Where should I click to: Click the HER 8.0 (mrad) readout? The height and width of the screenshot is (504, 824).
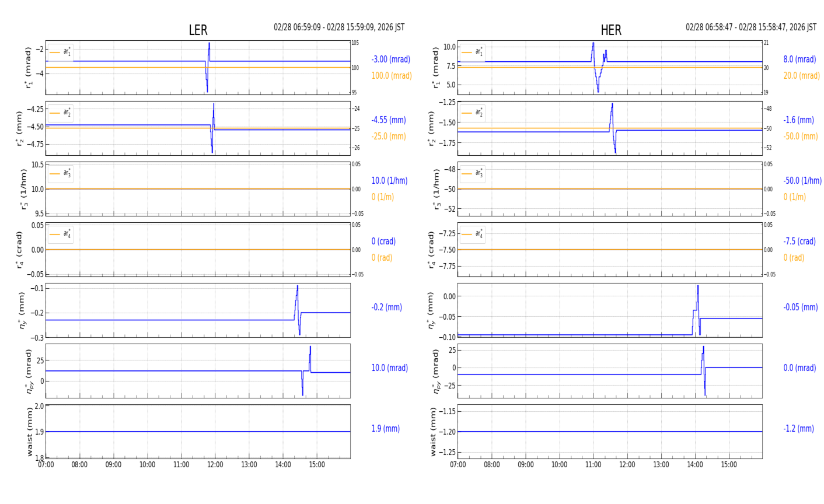[x=799, y=60]
